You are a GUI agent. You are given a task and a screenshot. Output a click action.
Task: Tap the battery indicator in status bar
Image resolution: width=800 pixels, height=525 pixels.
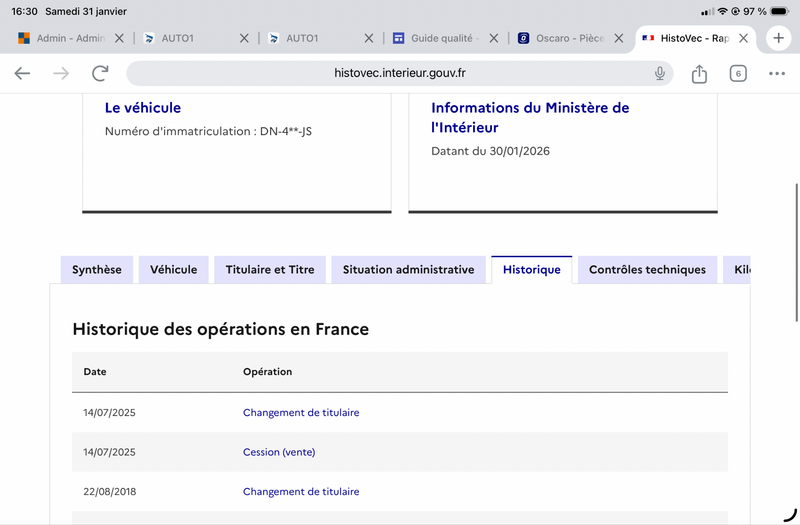(x=780, y=11)
